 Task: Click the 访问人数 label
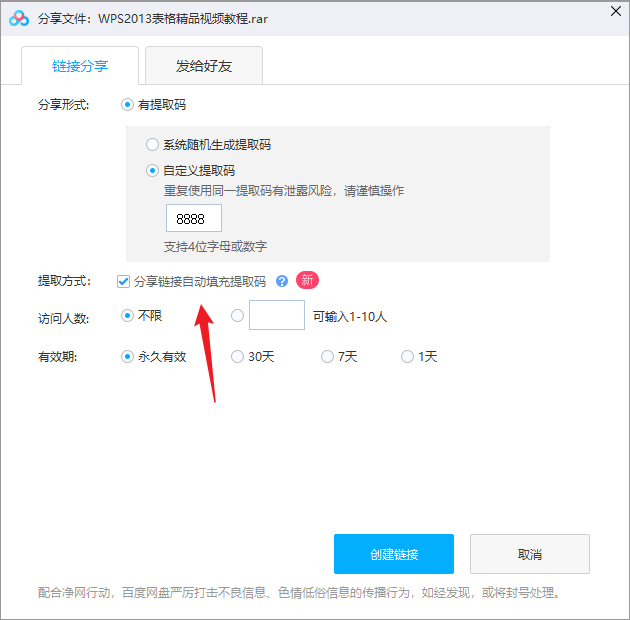click(63, 319)
